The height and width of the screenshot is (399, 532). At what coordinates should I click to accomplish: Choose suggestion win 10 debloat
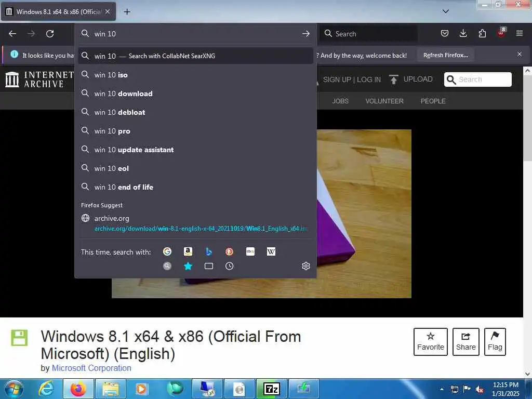pyautogui.click(x=195, y=112)
